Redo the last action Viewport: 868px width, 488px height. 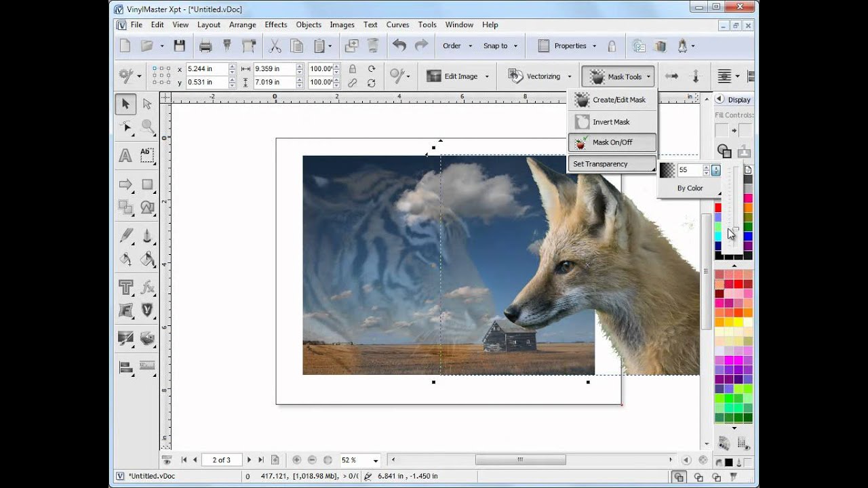tap(421, 45)
